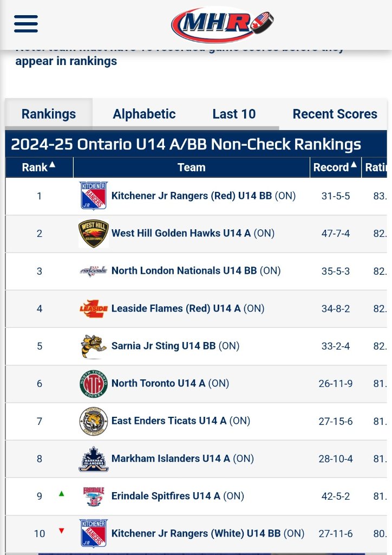Switch to the Alphabetic tab
Viewport: 392px width, 555px height.
[144, 114]
